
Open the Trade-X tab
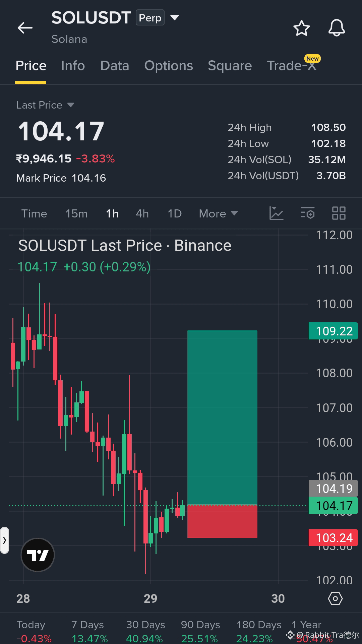coord(292,66)
